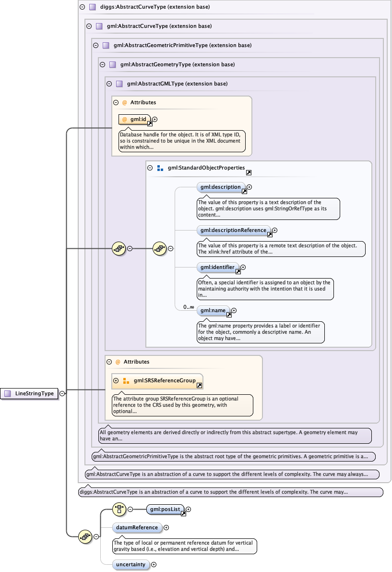Click the reference arrow icon on gml:id
The width and height of the screenshot is (392, 572).
coord(150,123)
